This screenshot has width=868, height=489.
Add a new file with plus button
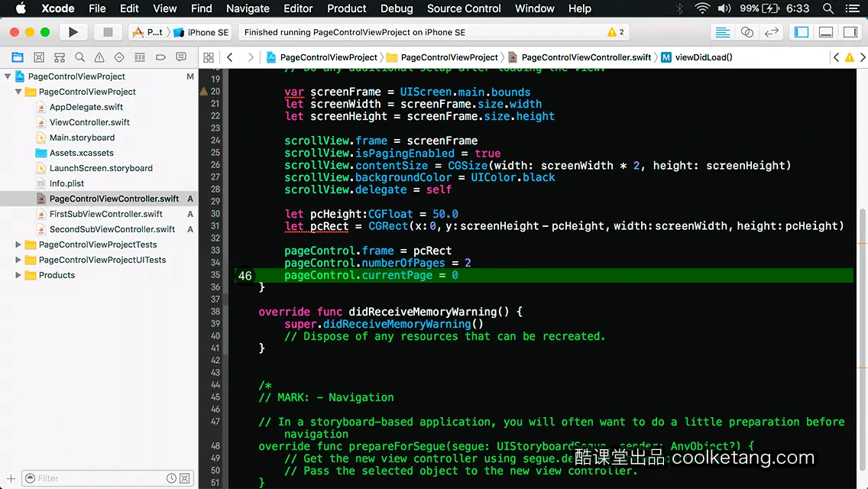(11, 478)
